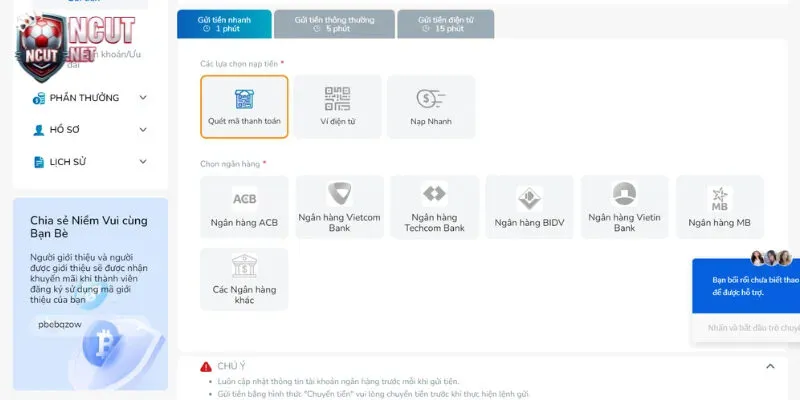The width and height of the screenshot is (800, 400).
Task: Pick Ngân hàng Vietin Bank
Action: (624, 207)
